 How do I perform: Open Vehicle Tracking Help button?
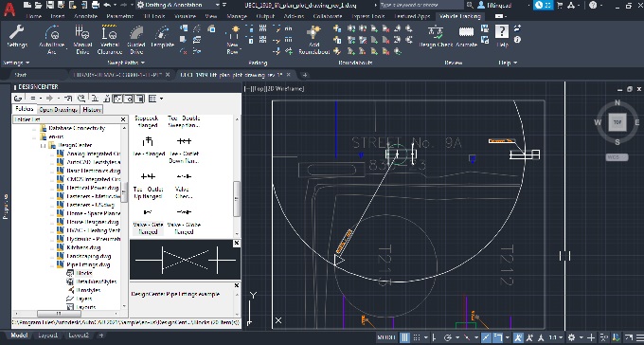click(502, 36)
